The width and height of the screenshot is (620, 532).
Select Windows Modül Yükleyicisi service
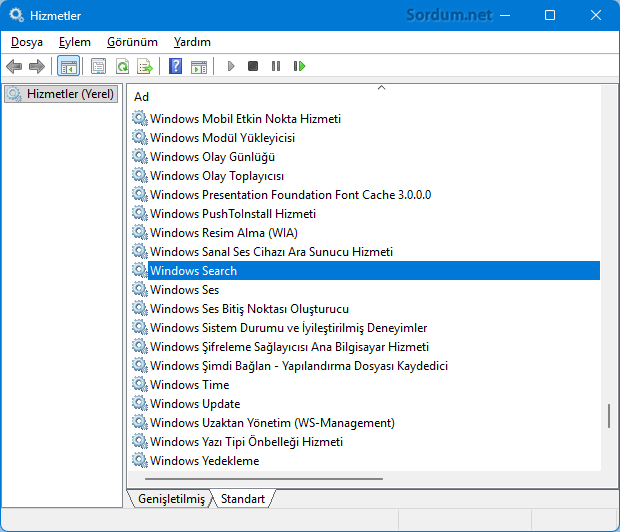coord(223,138)
